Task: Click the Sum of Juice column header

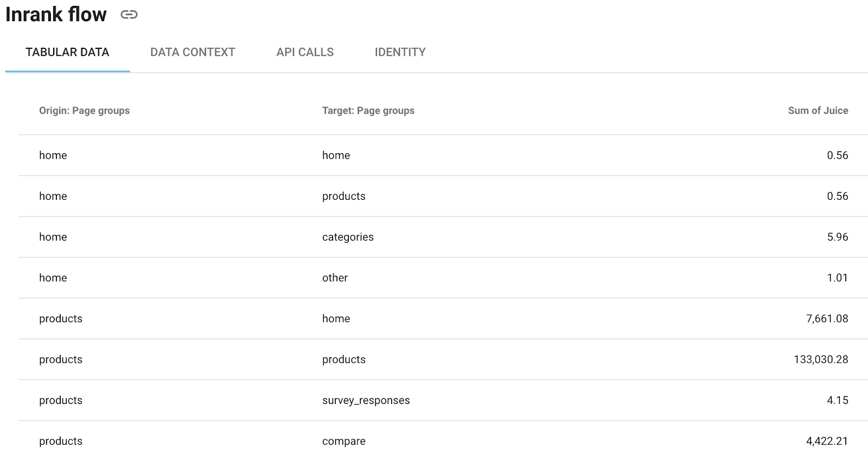Action: tap(818, 111)
